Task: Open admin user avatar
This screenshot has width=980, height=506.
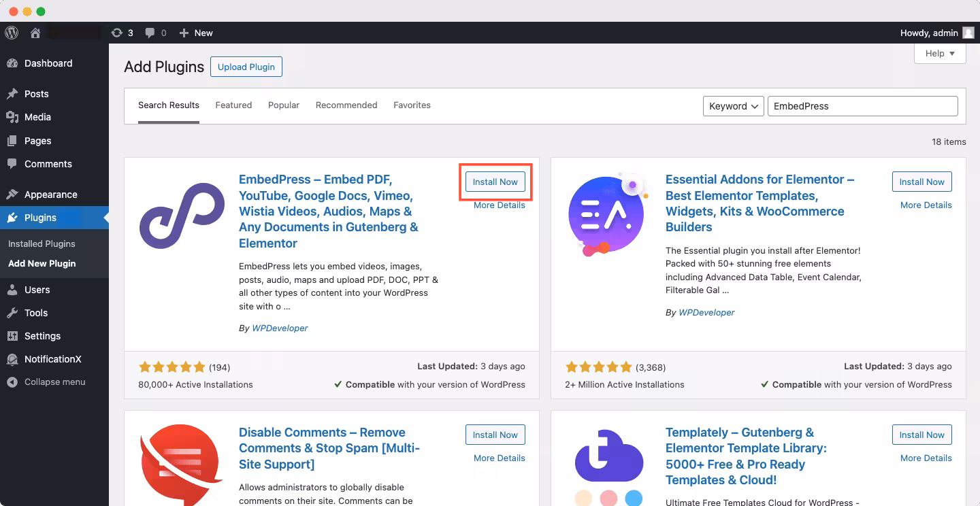Action: (968, 33)
